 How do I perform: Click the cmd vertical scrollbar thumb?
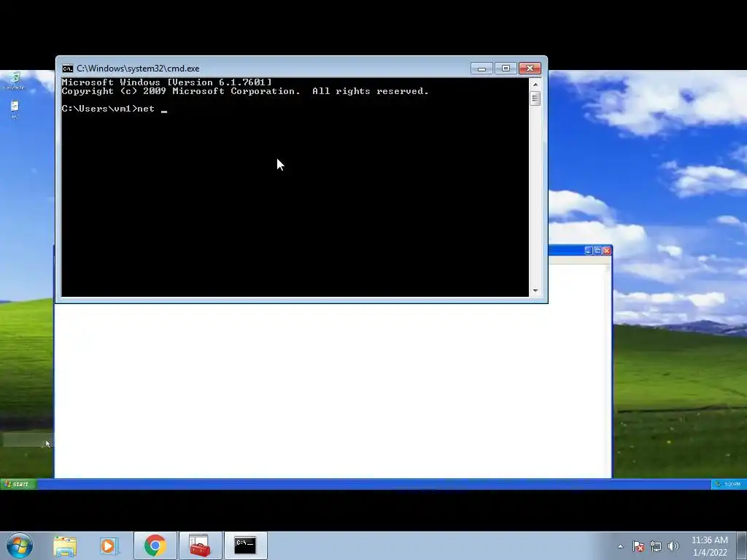pos(535,98)
